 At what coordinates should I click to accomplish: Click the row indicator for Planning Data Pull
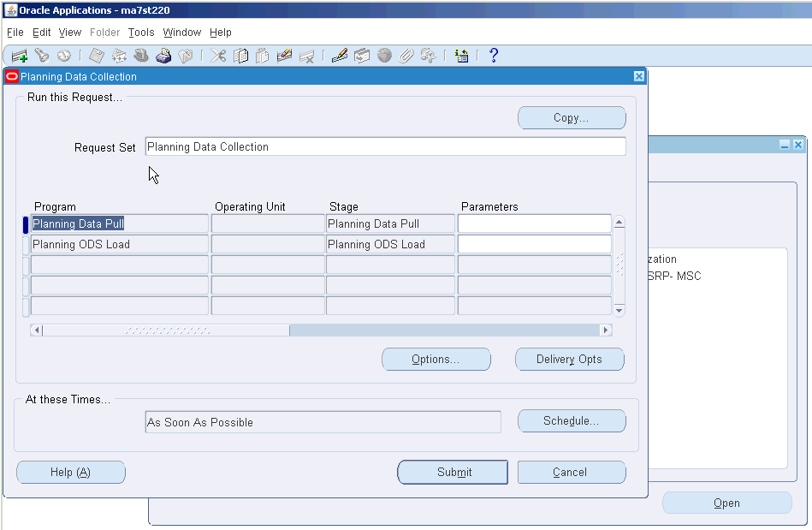[x=26, y=223]
